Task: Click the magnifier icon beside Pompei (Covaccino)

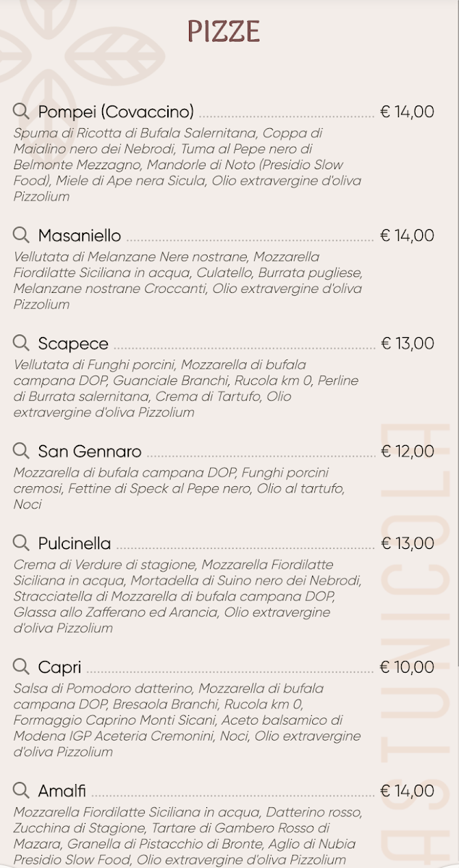Action: [x=22, y=111]
